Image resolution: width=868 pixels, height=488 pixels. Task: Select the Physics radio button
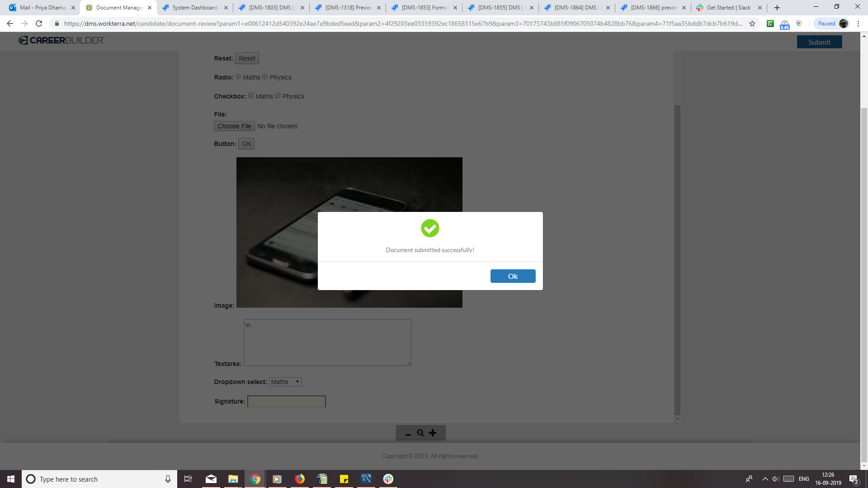click(x=265, y=76)
